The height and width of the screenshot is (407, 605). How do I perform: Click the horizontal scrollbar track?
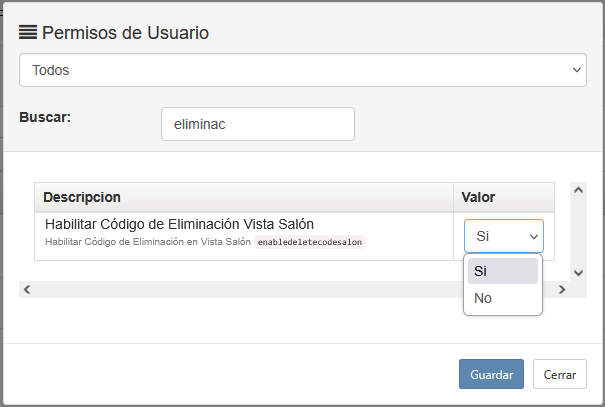point(294,289)
